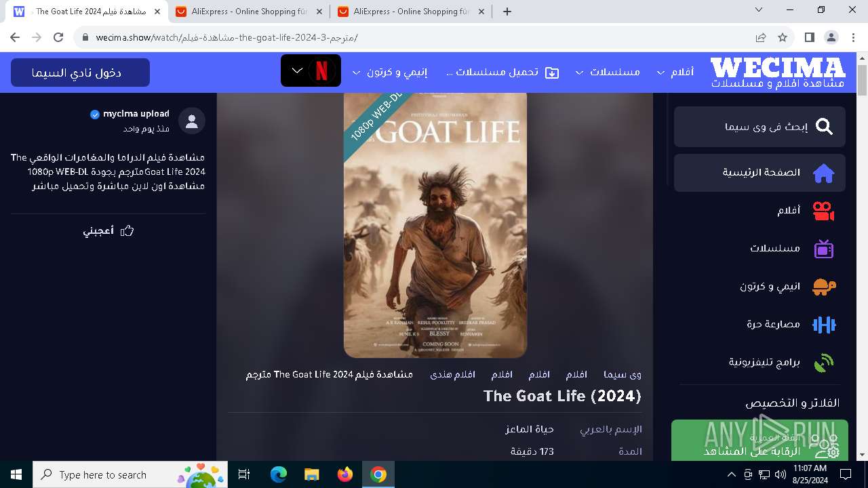Click the share page icon in address bar
868x488 pixels.
(x=761, y=38)
